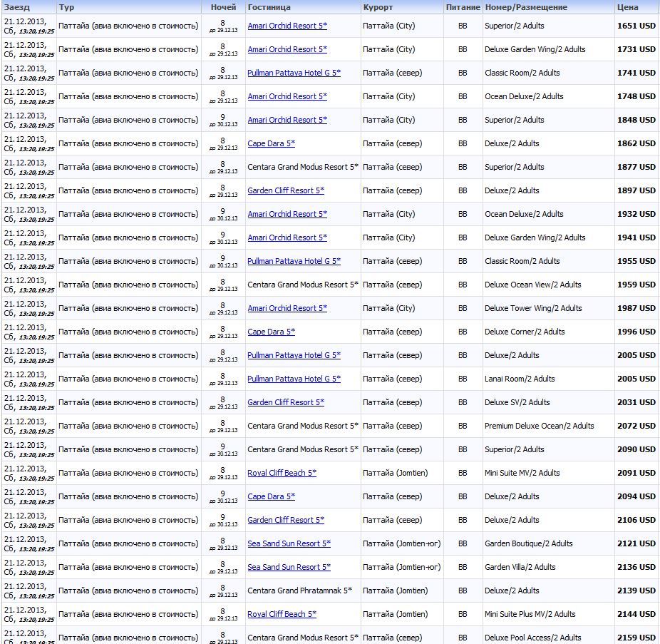Screen dimensions: 660x644
Task: Select the 1959 USD price cell
Action: coord(636,285)
